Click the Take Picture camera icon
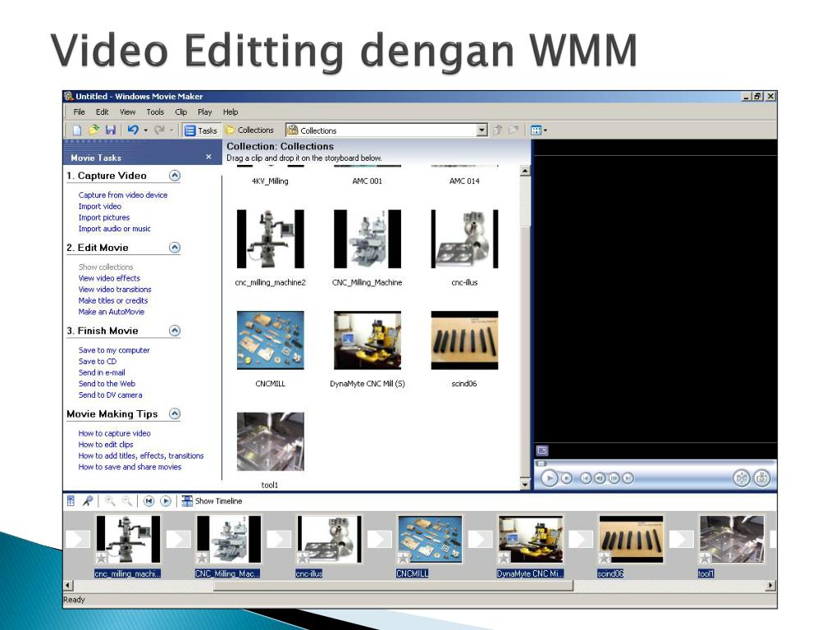Image resolution: width=840 pixels, height=630 pixels. tap(762, 478)
